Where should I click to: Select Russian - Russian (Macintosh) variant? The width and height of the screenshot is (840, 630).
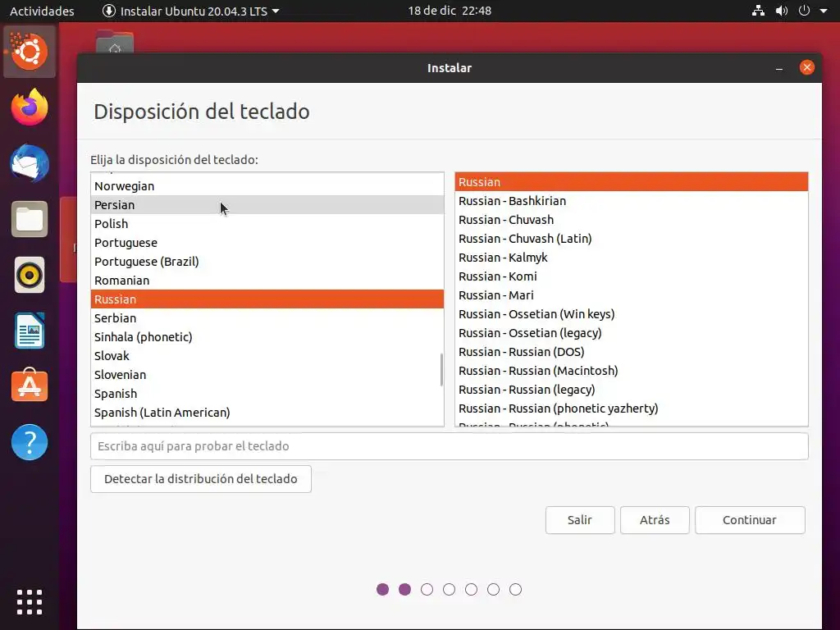pos(632,371)
